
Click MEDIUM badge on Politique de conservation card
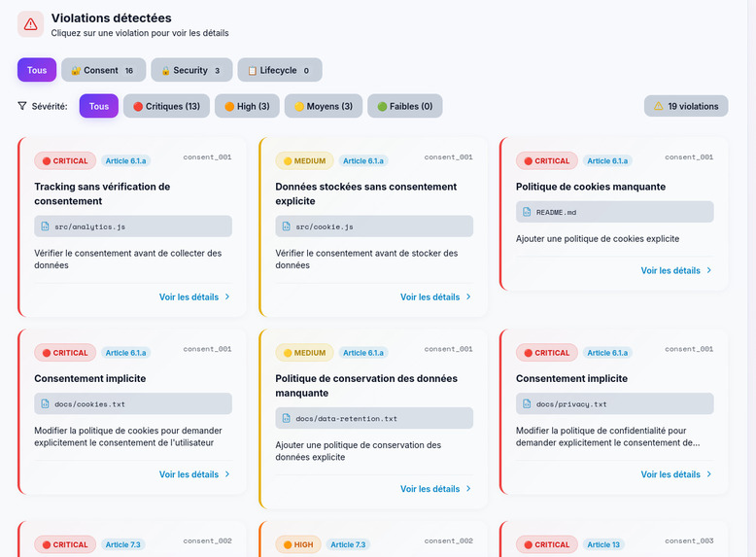(x=304, y=353)
